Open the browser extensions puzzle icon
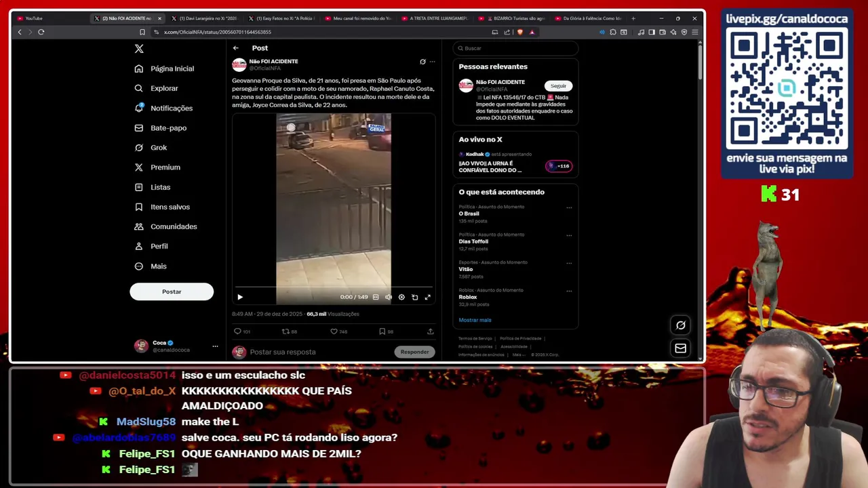 613,32
